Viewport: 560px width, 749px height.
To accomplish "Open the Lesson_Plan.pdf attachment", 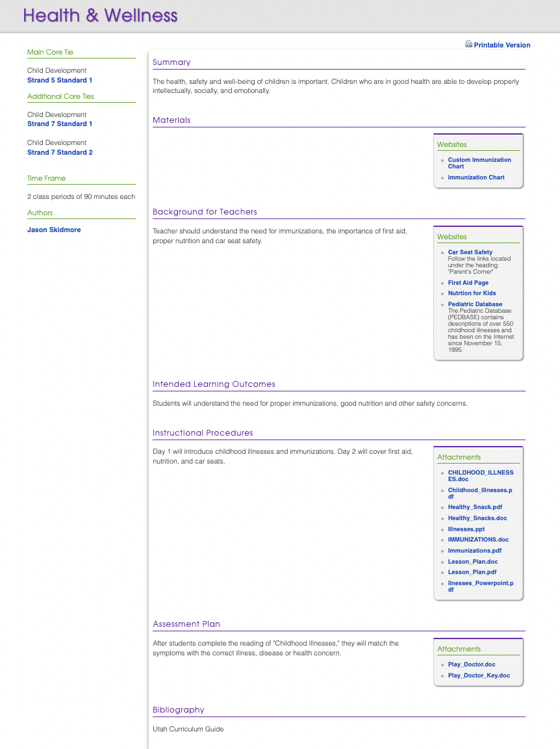I will pyautogui.click(x=472, y=572).
